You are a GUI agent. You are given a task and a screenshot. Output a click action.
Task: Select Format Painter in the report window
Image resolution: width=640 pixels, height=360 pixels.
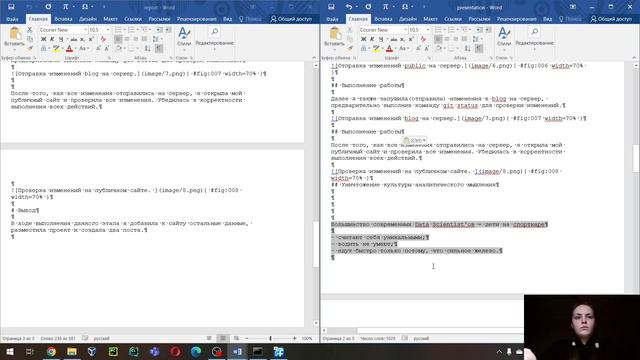29,48
